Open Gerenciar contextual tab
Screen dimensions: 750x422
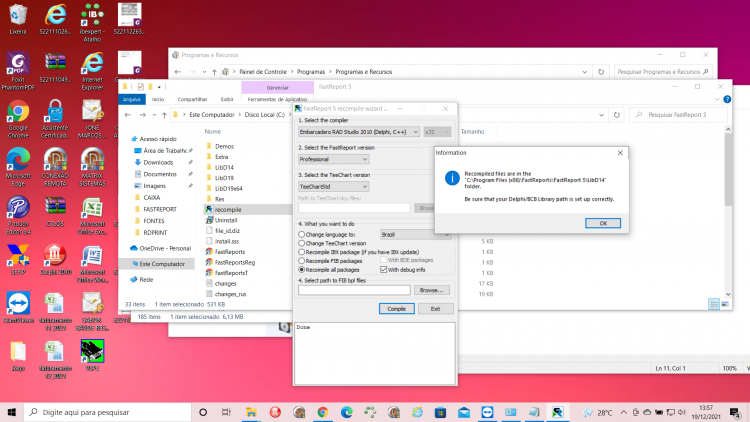[277, 88]
